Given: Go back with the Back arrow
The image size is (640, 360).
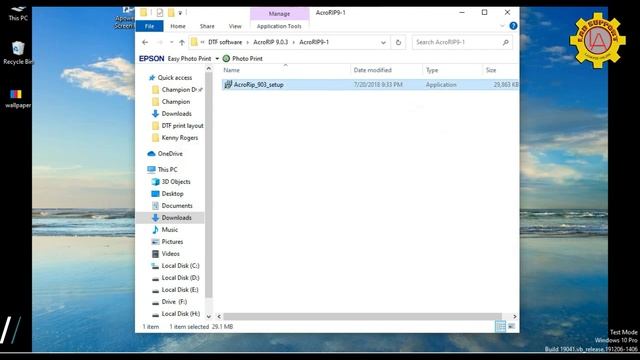Looking at the screenshot, I should coord(145,42).
